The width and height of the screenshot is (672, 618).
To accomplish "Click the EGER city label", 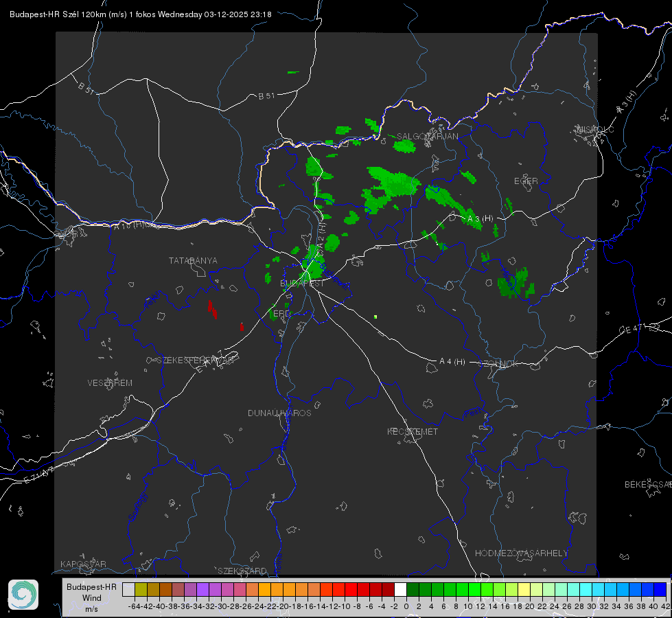I will (x=526, y=181).
